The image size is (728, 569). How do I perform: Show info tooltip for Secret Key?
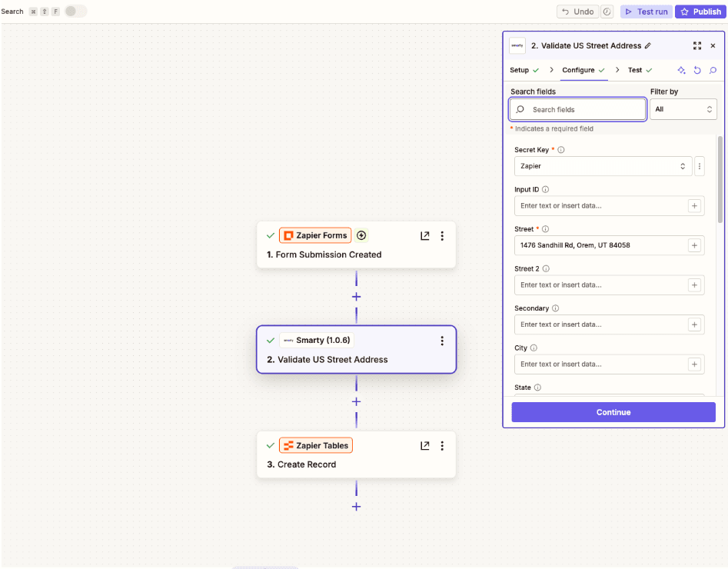561,150
